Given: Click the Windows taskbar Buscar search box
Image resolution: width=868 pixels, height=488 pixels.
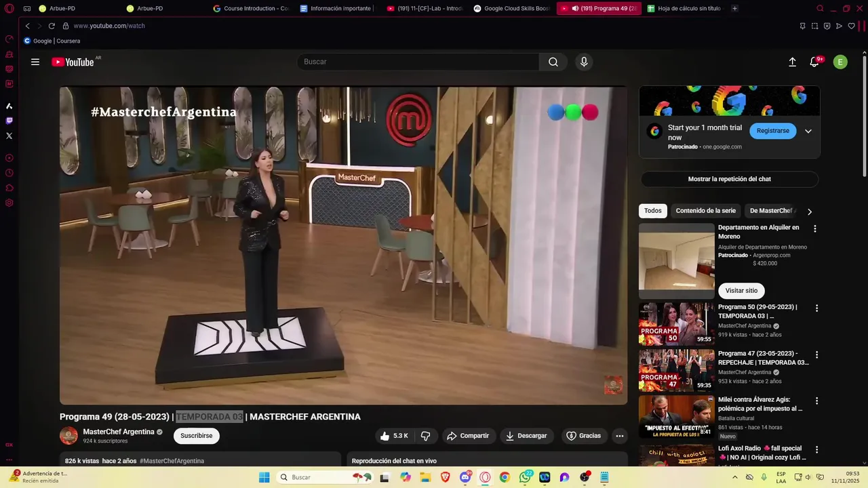Looking at the screenshot, I should pos(325,477).
